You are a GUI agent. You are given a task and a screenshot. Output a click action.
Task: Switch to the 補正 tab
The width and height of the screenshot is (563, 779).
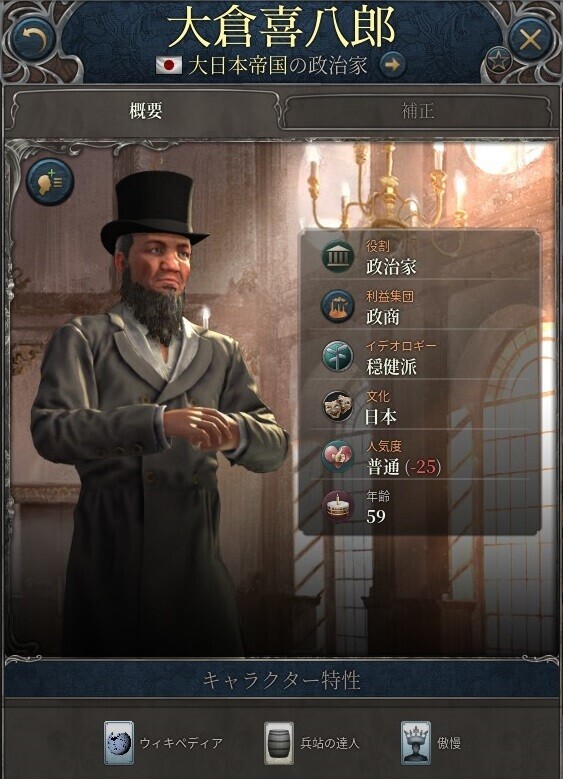417,111
